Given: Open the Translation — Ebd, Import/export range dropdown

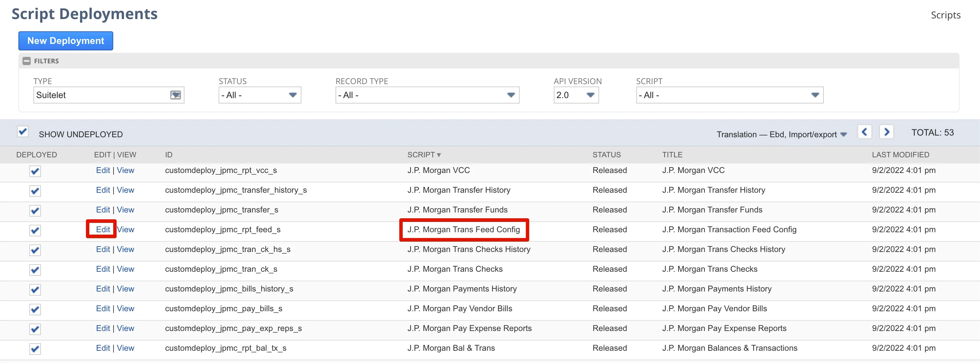Looking at the screenshot, I should (x=782, y=135).
